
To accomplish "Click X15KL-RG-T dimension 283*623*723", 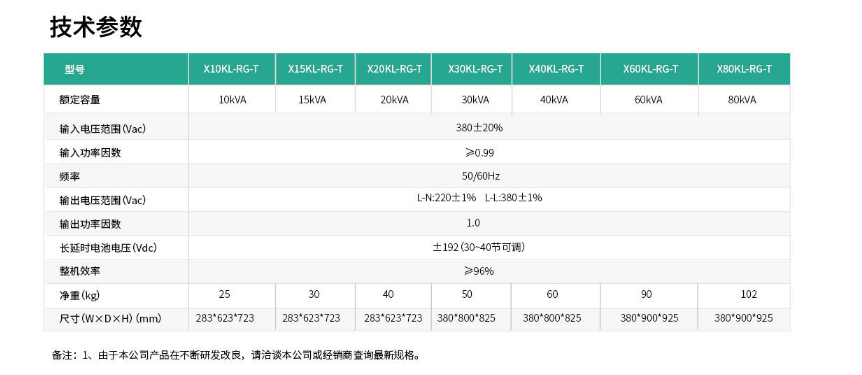I will coord(311,318).
